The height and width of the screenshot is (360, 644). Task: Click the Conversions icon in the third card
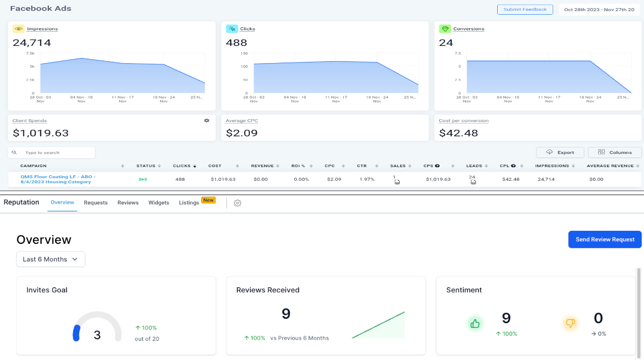pos(446,29)
